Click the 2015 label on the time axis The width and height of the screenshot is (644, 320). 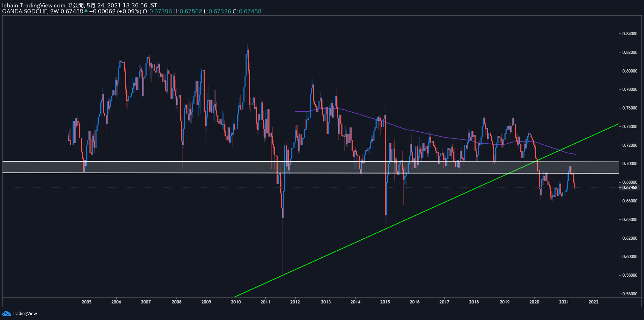(385, 302)
